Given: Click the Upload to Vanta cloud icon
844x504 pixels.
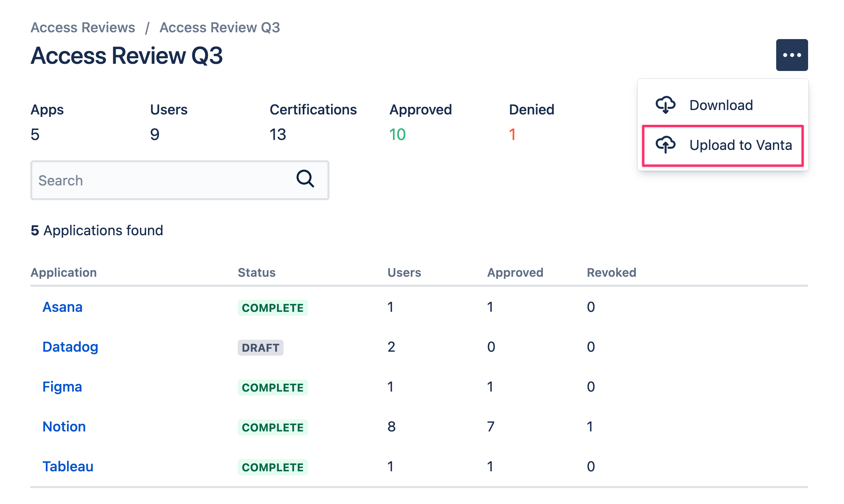Looking at the screenshot, I should tap(665, 145).
